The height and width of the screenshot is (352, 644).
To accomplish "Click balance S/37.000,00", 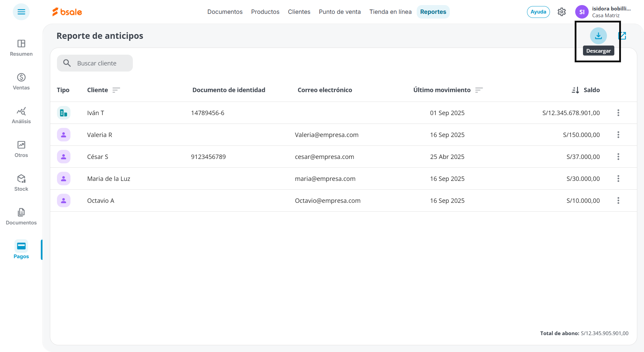I will (x=583, y=157).
